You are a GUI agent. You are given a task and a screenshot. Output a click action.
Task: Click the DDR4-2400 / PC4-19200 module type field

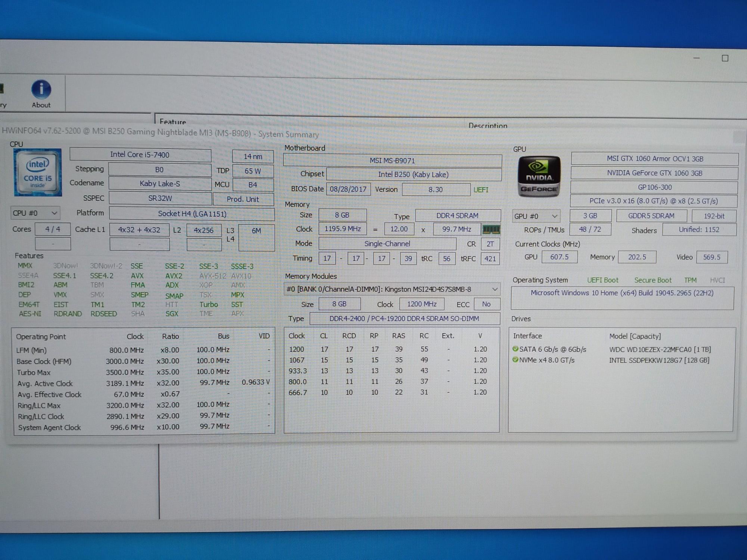click(405, 318)
